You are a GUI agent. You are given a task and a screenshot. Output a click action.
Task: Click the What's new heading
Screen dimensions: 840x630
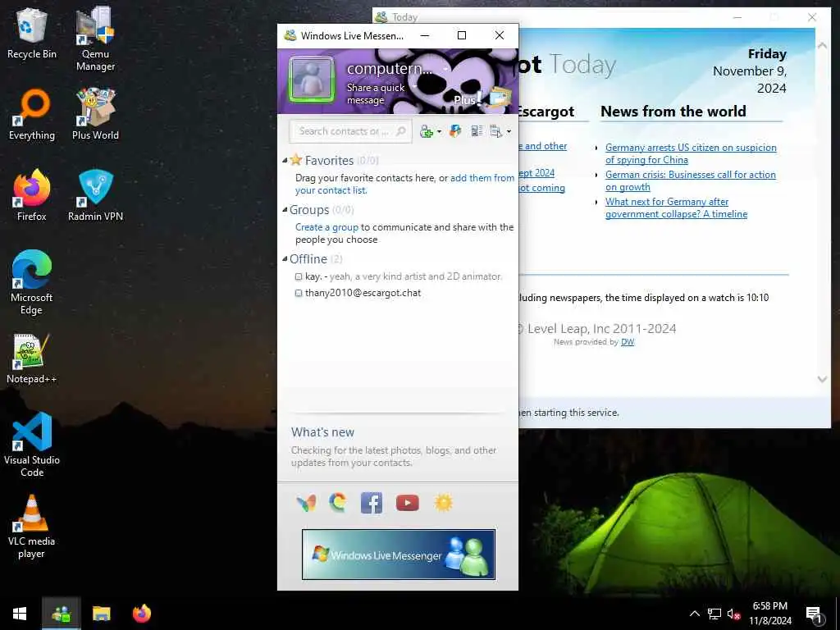[322, 432]
